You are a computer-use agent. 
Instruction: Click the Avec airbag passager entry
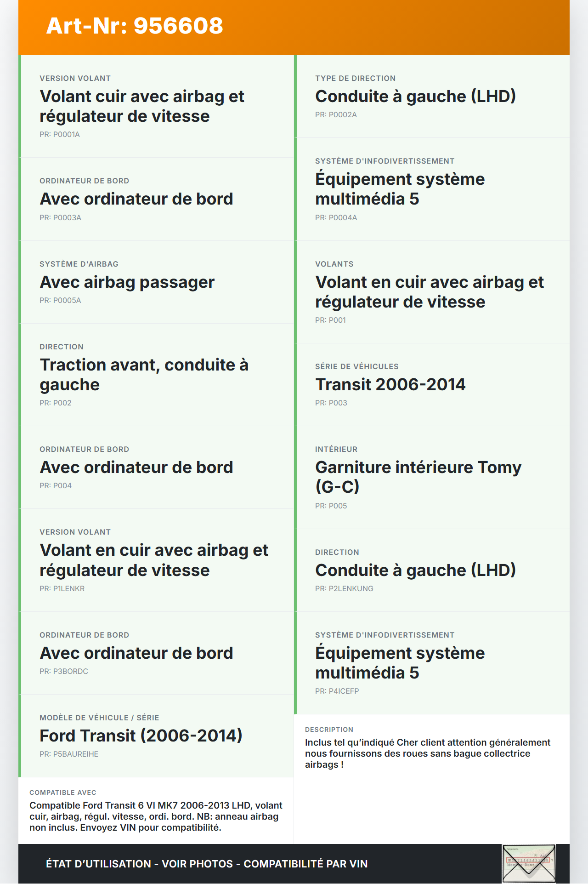(156, 282)
